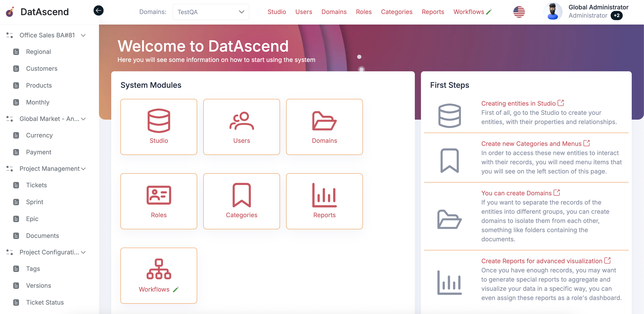The width and height of the screenshot is (644, 314).
Task: Collapse the sidebar with the arrow button
Action: coord(98,11)
